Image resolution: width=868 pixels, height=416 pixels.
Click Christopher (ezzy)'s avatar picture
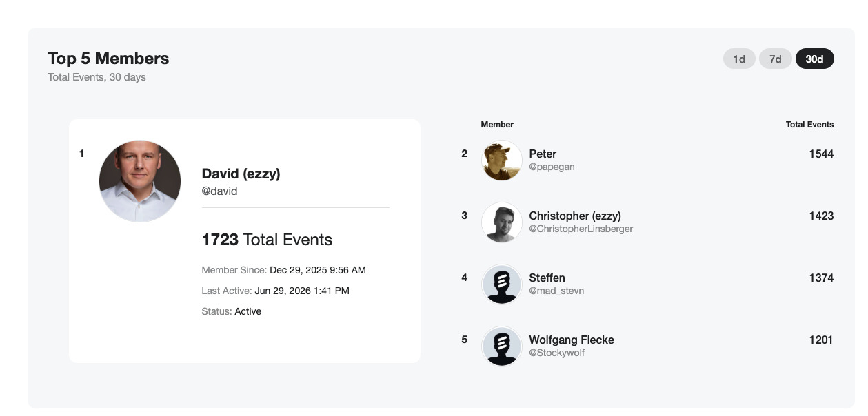pyautogui.click(x=502, y=222)
